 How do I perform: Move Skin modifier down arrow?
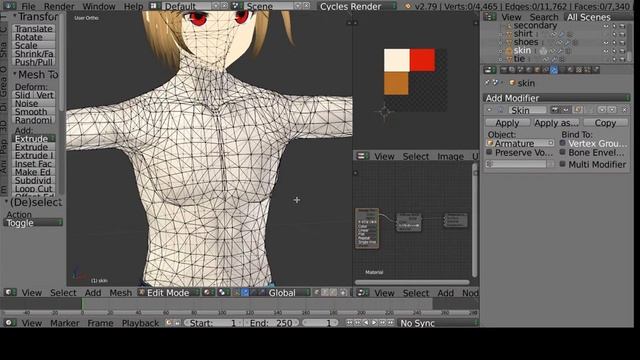coord(612,110)
